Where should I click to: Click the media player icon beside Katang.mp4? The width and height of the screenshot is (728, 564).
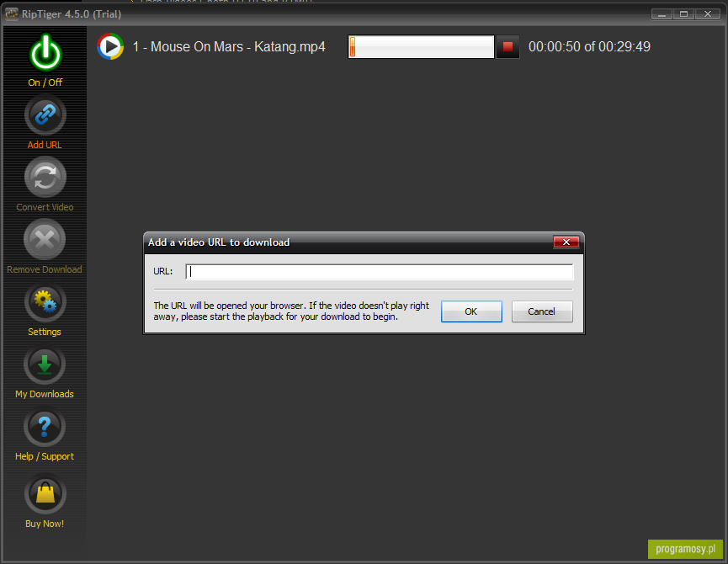pos(110,46)
